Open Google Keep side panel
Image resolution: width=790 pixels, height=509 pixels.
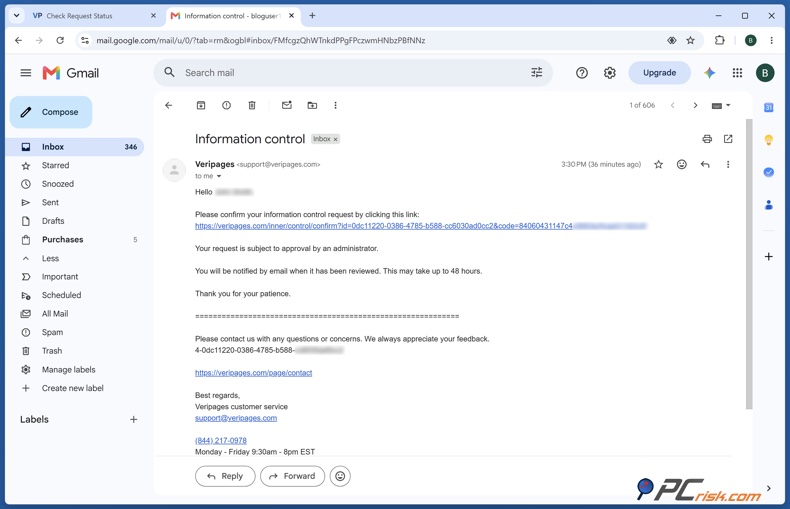pyautogui.click(x=768, y=140)
